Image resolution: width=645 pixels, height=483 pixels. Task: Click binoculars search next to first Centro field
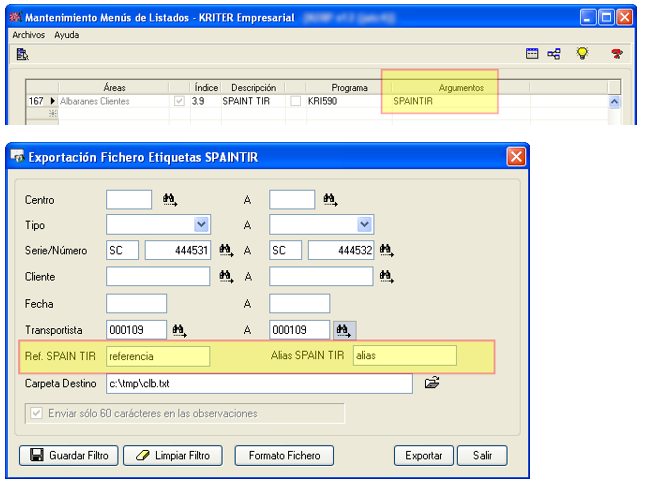coord(170,199)
